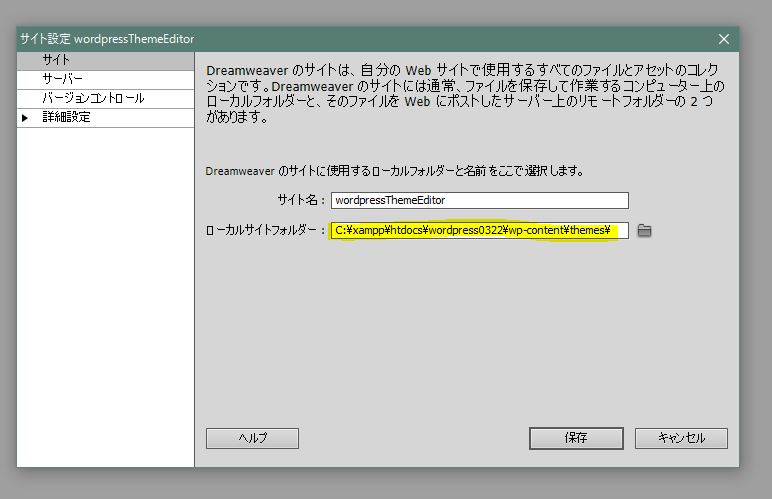772x499 pixels.
Task: Click the ローカルサイトフォルダー path field
Action: coord(480,230)
